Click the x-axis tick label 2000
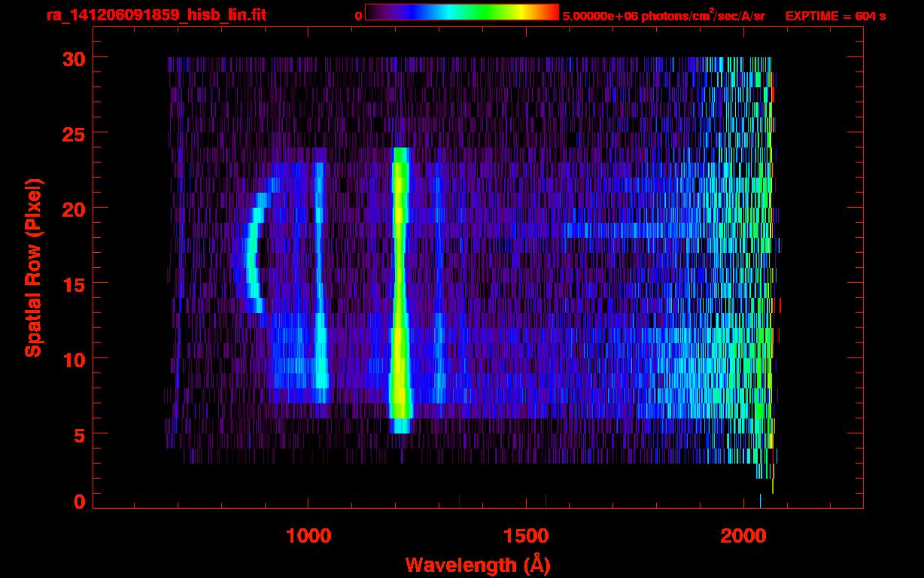This screenshot has height=578, width=924. 743,536
